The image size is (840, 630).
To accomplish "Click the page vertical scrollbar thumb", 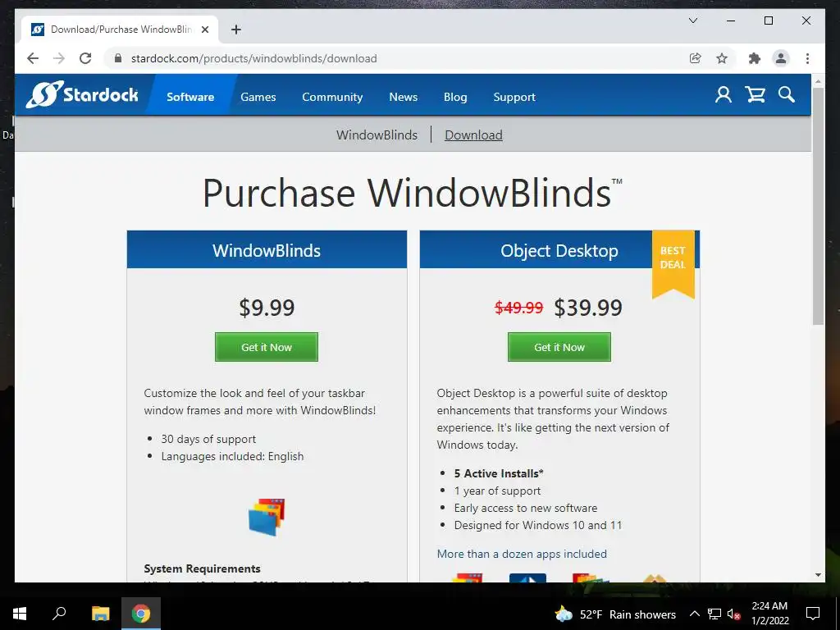I will pos(818,206).
